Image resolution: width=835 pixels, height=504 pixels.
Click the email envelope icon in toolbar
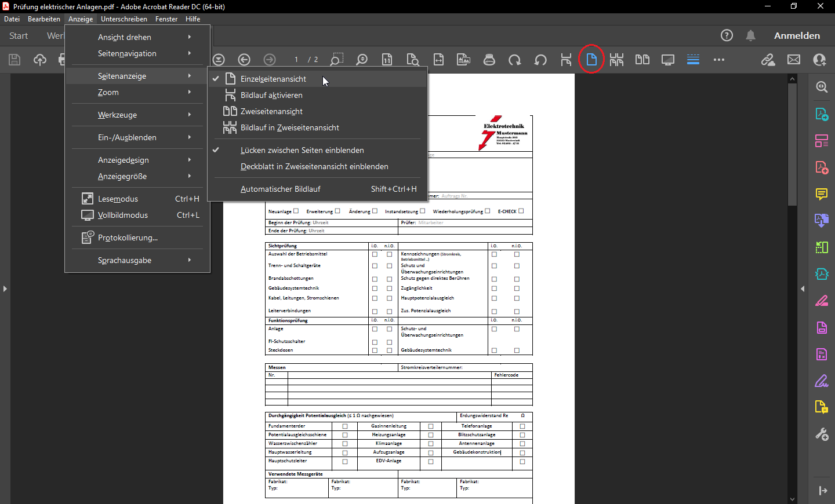(794, 60)
